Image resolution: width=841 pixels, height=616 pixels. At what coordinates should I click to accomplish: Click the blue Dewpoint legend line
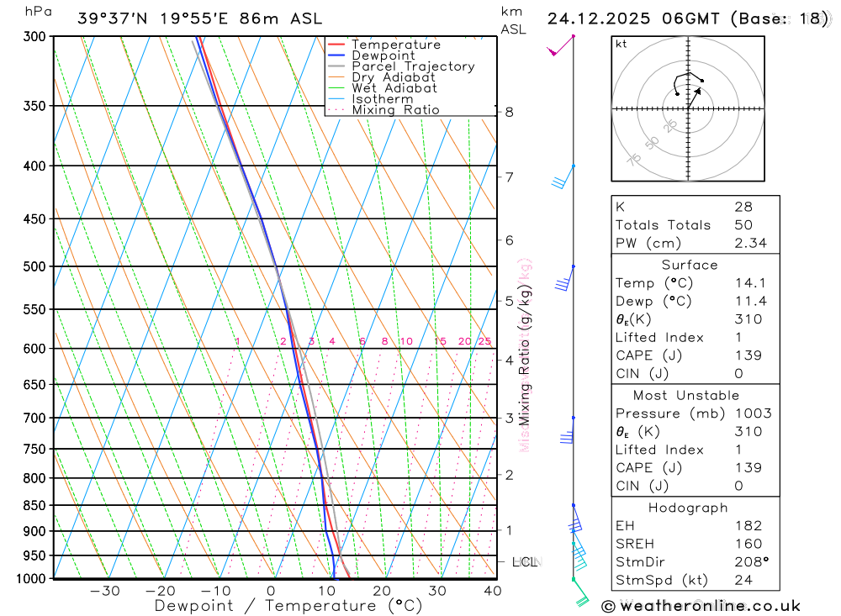pos(336,55)
